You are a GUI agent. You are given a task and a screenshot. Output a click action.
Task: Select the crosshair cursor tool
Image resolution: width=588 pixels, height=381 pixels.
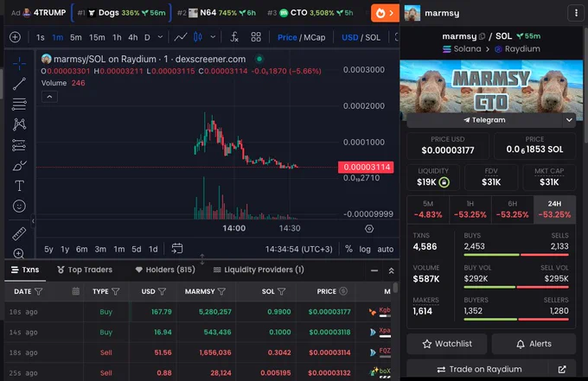(19, 64)
